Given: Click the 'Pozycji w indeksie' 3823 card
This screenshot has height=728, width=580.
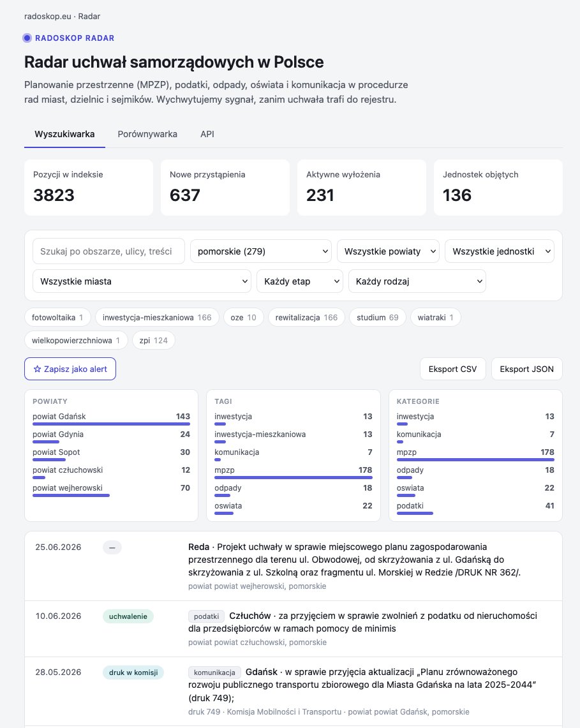Looking at the screenshot, I should 89,188.
